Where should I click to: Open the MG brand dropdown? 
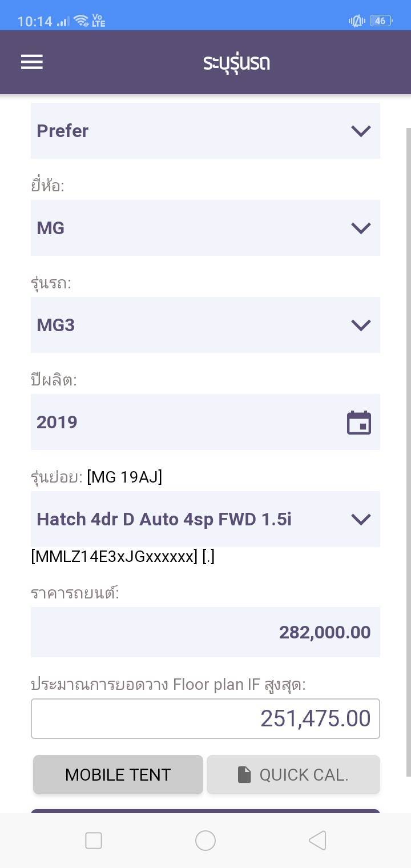pyautogui.click(x=205, y=228)
